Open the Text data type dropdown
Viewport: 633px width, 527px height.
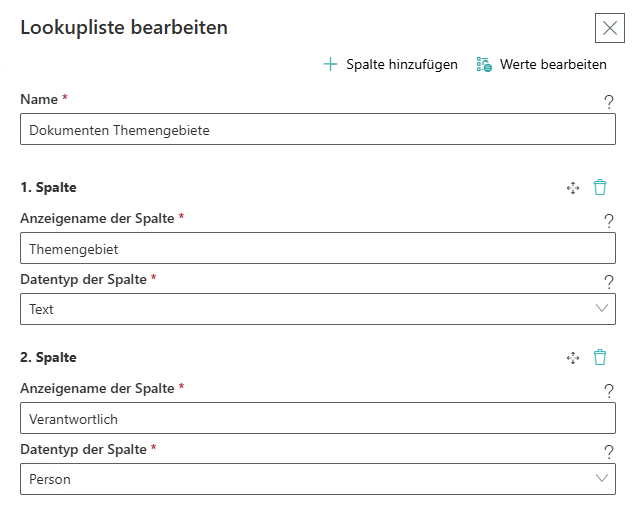[317, 309]
